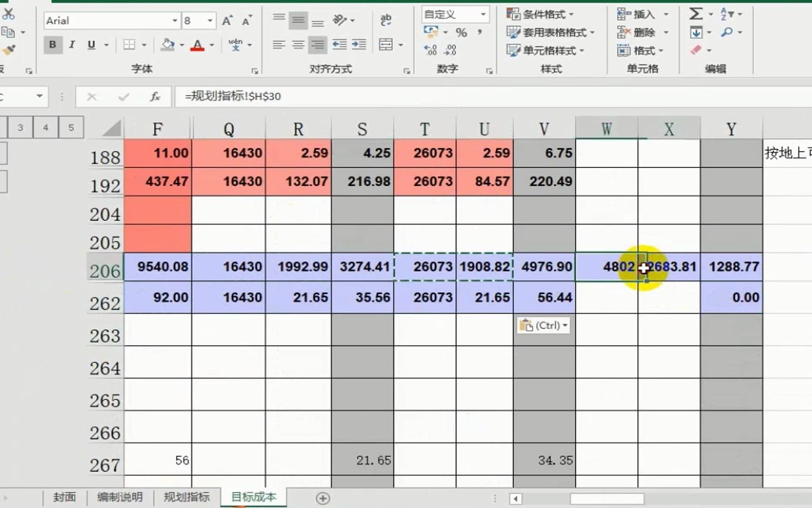This screenshot has width=812, height=508.
Task: Open 套用表格格式 table format menu
Action: click(551, 32)
